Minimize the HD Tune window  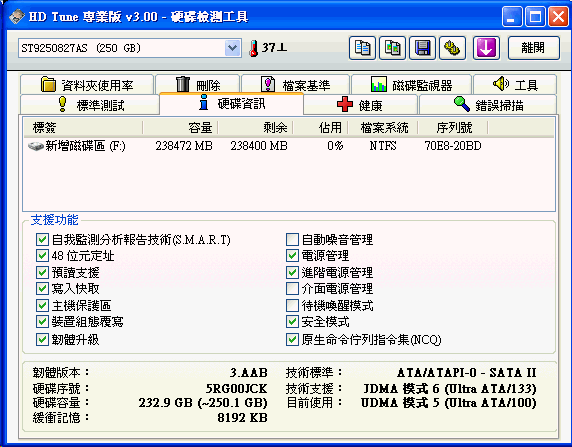coord(512,17)
